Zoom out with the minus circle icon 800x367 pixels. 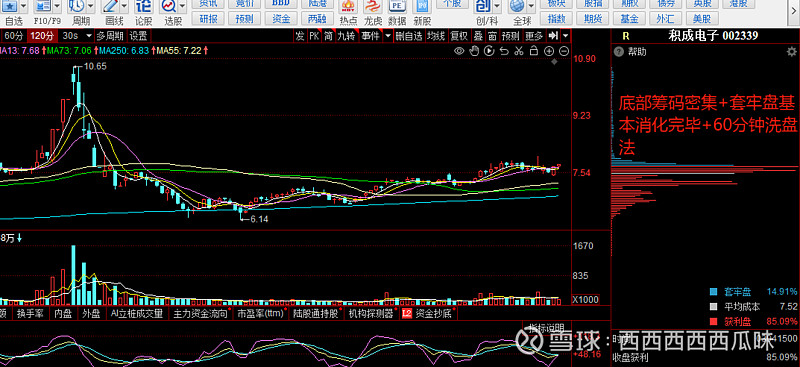tap(564, 51)
